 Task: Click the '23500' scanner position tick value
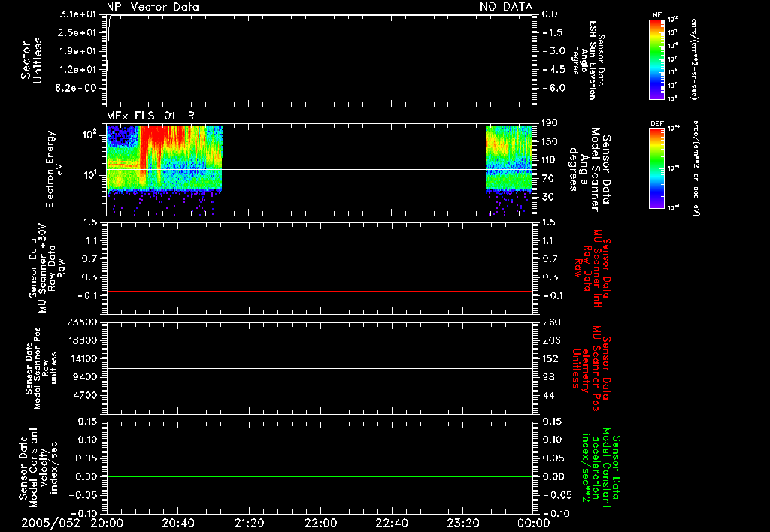[81, 322]
